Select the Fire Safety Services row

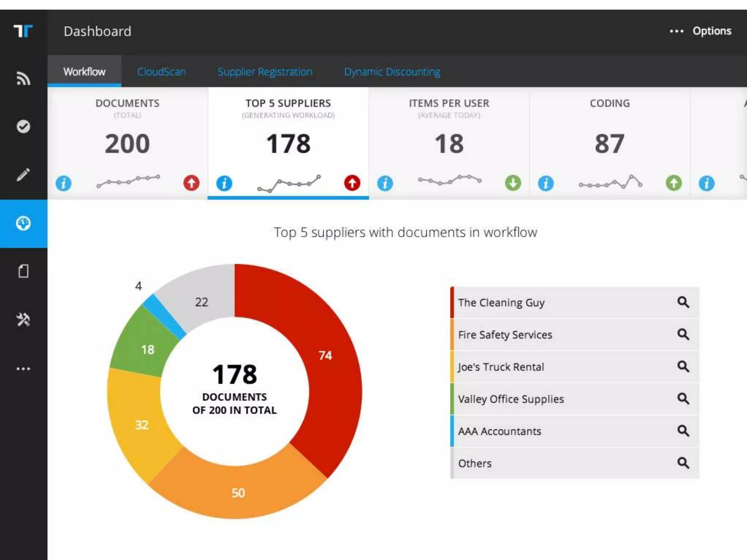(505, 335)
